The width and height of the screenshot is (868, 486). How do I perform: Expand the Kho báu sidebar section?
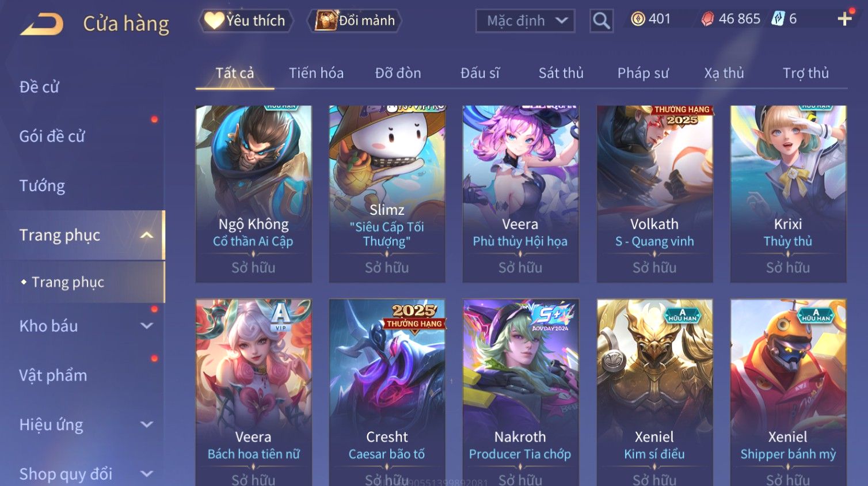(x=147, y=326)
